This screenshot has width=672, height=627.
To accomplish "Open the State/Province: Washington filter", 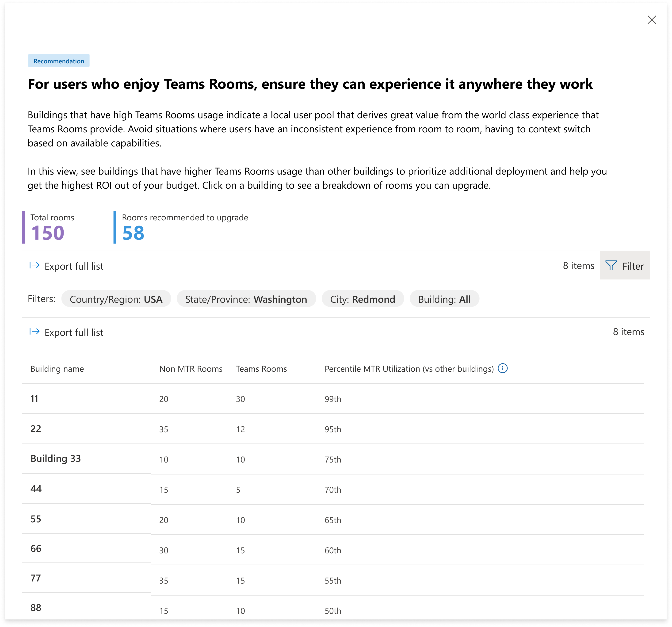I will tap(246, 299).
